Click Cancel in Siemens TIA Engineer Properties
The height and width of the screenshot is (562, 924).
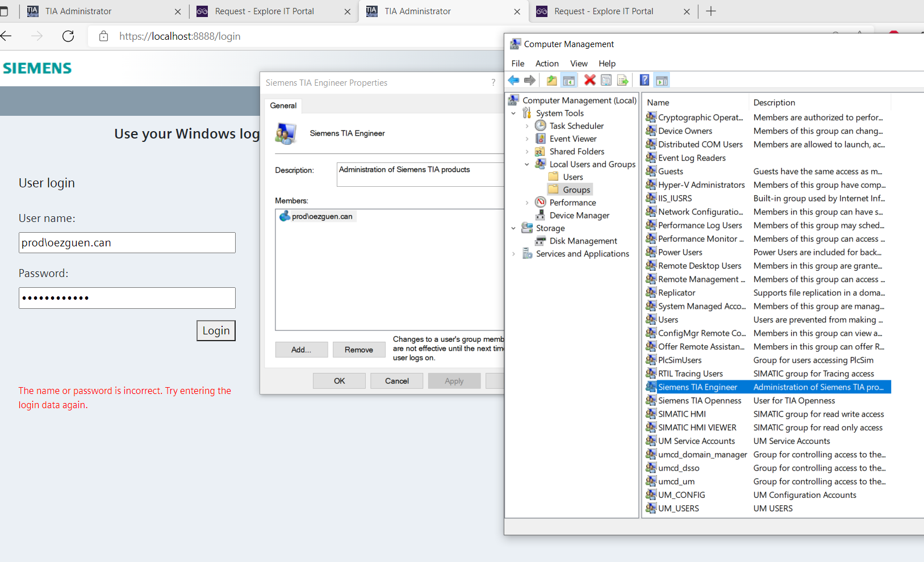tap(397, 381)
